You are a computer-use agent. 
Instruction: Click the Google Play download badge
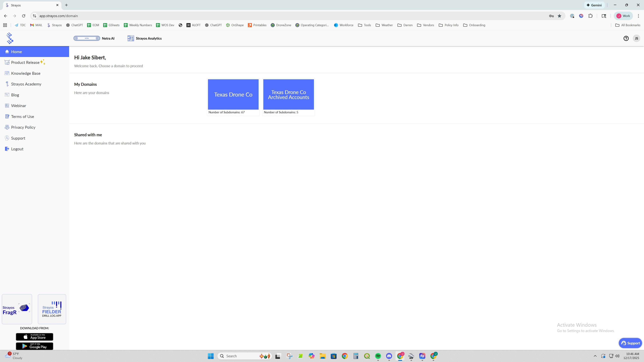coord(35,346)
